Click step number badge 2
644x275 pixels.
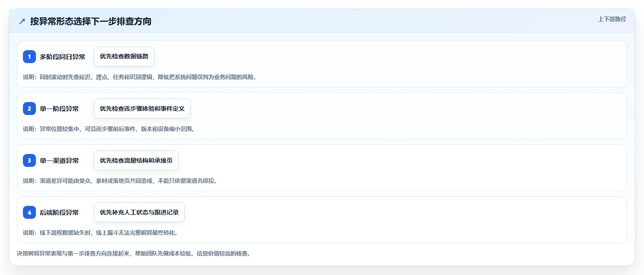click(x=29, y=109)
